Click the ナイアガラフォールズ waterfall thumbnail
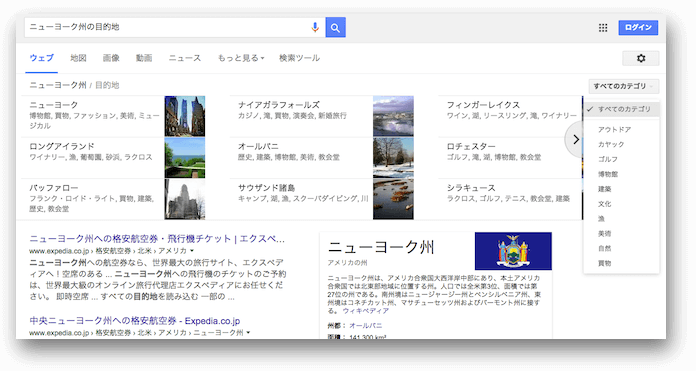Viewport: 696px width, 371px height. (393, 116)
